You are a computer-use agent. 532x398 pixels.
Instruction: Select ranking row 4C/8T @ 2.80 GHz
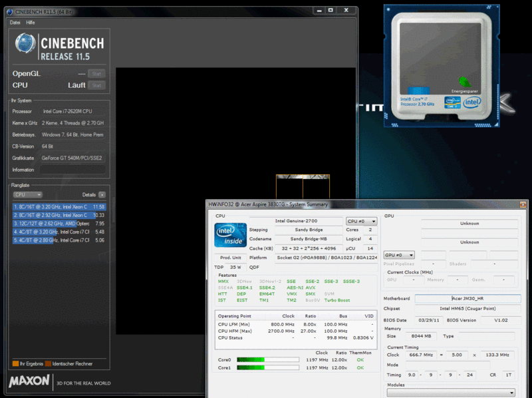(x=59, y=240)
